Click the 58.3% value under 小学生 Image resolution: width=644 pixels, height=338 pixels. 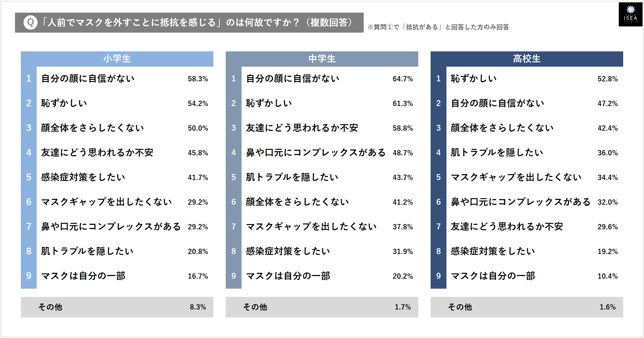click(198, 79)
